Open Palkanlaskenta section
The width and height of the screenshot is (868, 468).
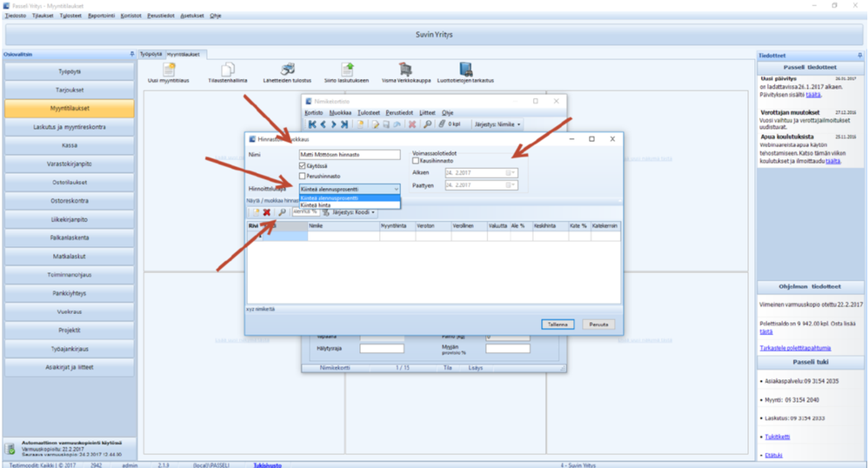tap(70, 237)
